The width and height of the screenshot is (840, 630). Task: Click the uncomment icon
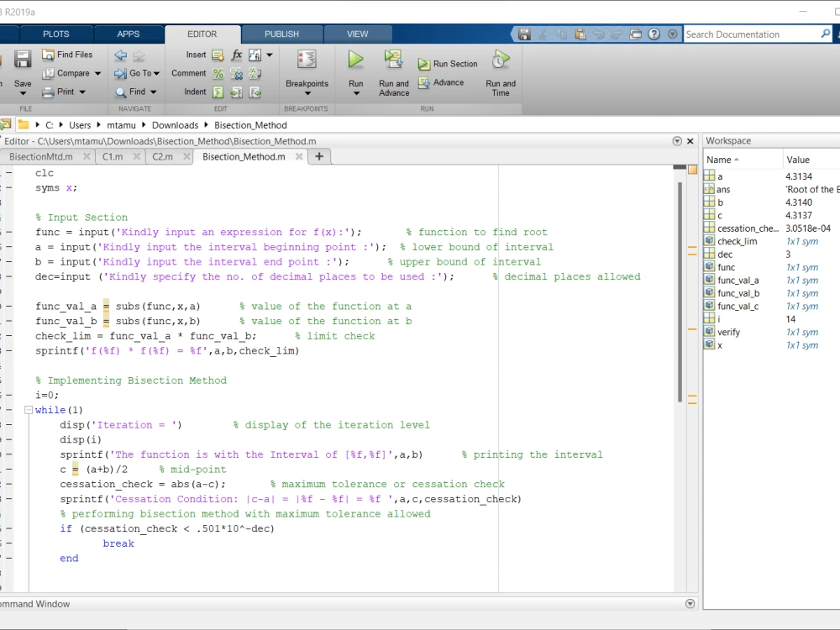pyautogui.click(x=236, y=73)
